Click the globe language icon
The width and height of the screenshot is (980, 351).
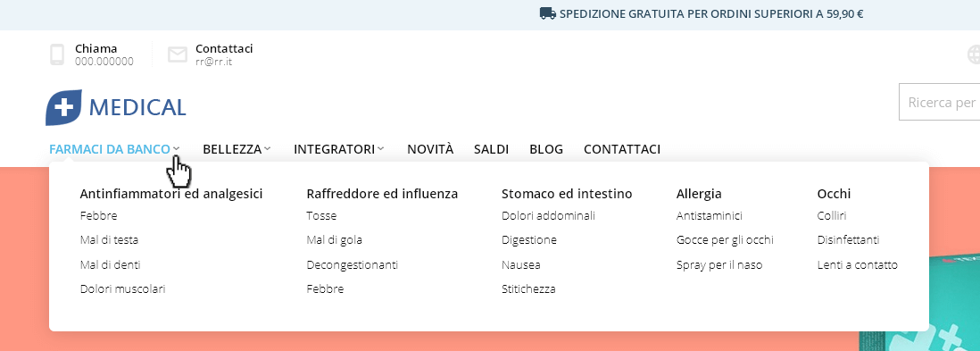coord(974,54)
